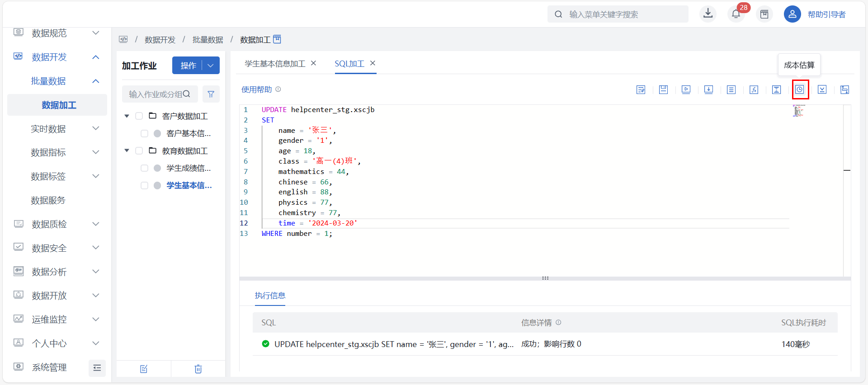
Task: Expand the 数据指标 submenu
Action: click(x=95, y=152)
